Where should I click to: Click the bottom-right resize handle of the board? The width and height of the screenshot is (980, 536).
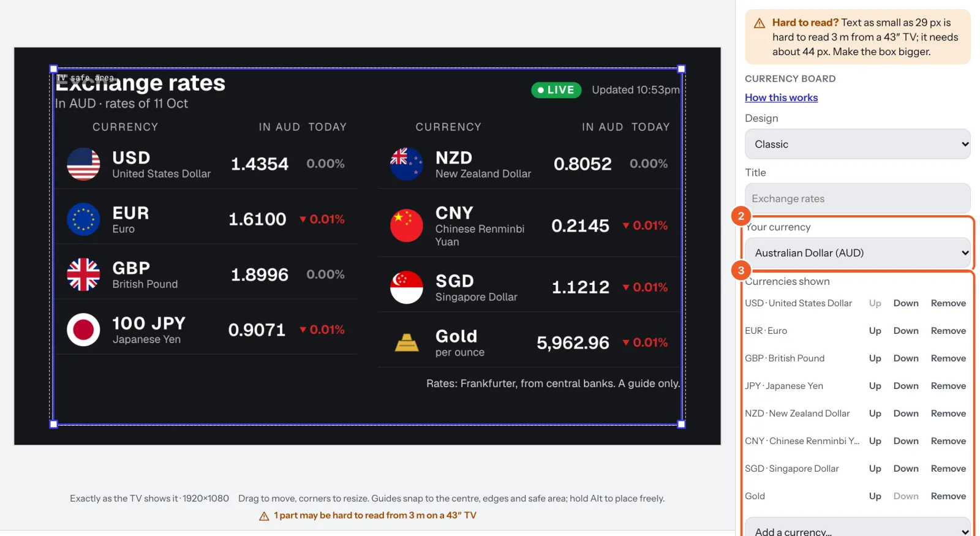[681, 424]
